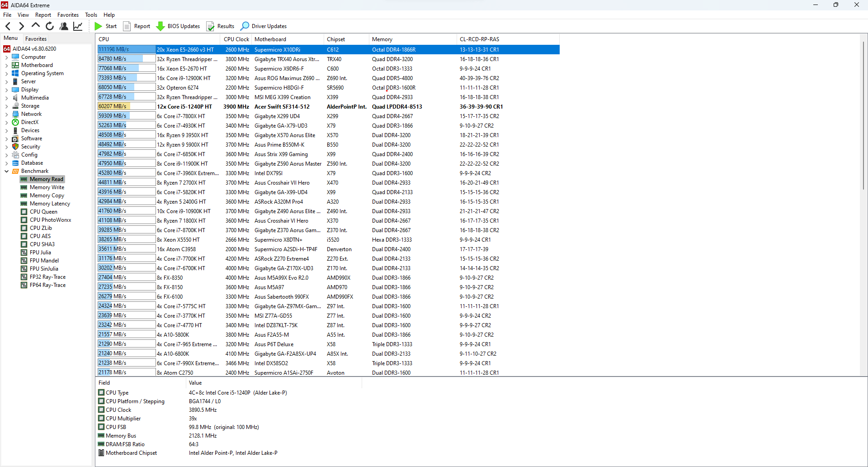The width and height of the screenshot is (868, 467).
Task: Collapse the Benchmark tree node
Action: (6, 172)
